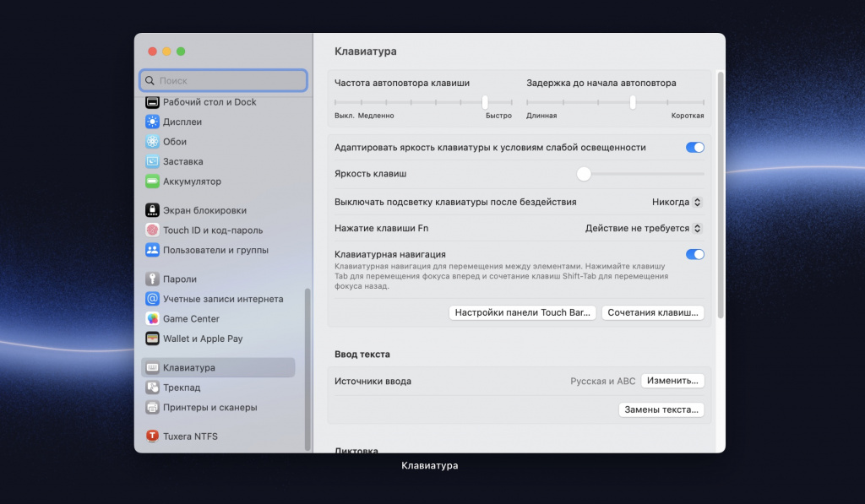Click the Дисплеи sidebar icon

click(x=152, y=122)
